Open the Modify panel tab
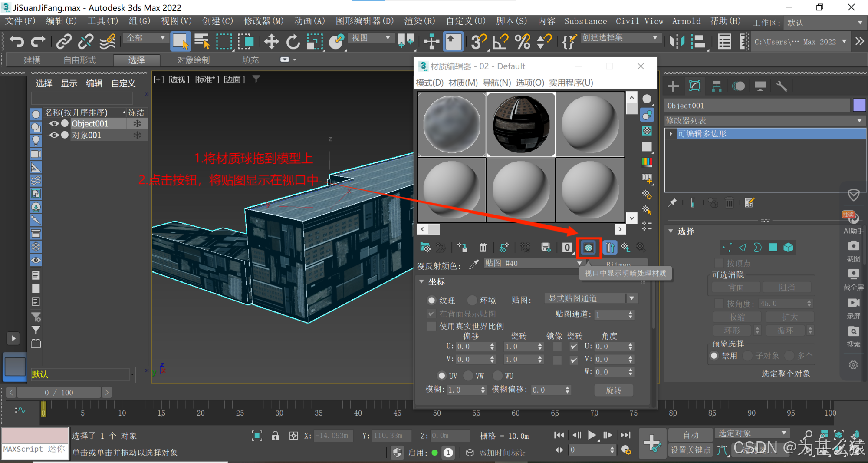The width and height of the screenshot is (868, 463). pos(695,86)
